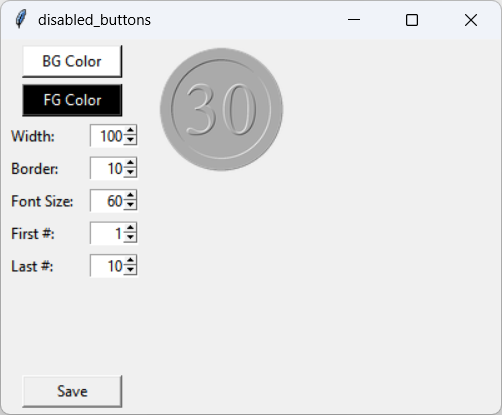Click into the First # spinbox field

tap(107, 233)
